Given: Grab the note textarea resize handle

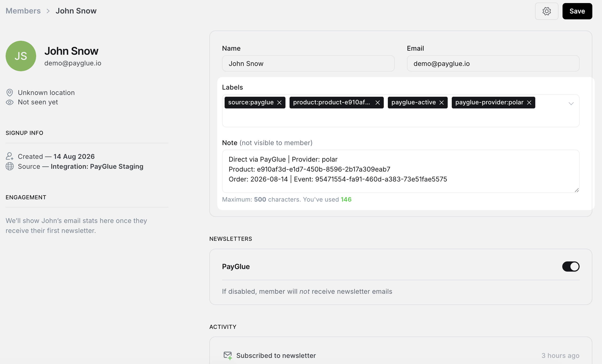Looking at the screenshot, I should (577, 190).
